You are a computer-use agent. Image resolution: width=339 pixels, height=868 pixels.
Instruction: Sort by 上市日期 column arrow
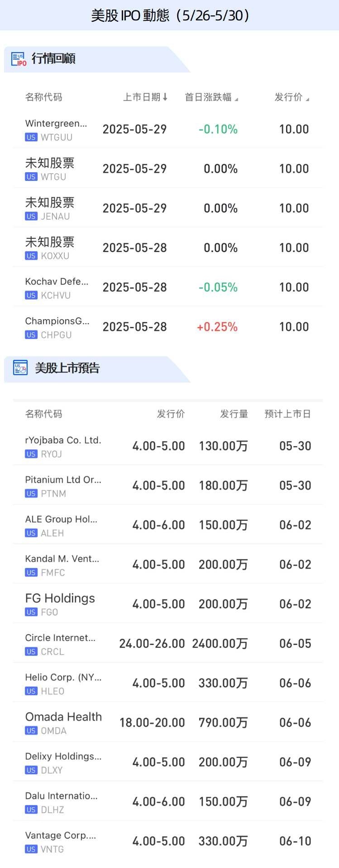point(165,97)
